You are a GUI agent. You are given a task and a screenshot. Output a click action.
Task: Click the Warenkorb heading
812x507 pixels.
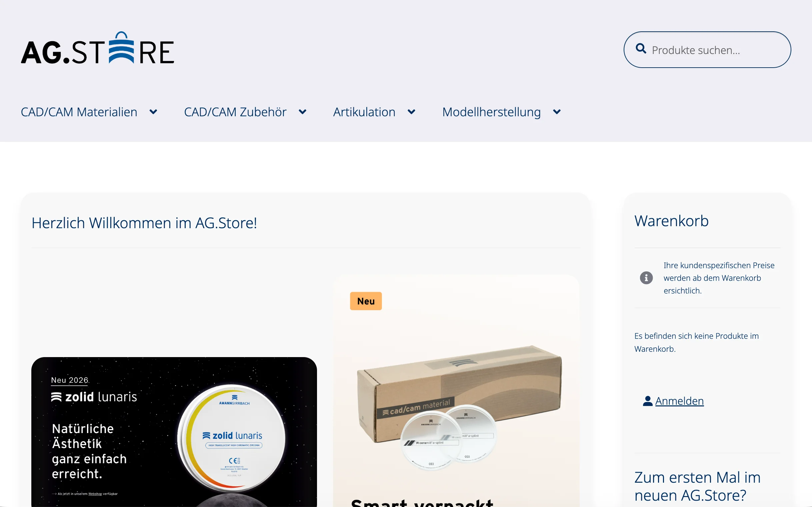(671, 221)
